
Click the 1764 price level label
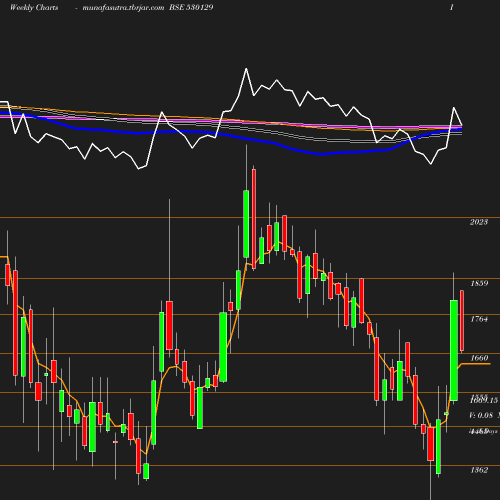tap(479, 319)
